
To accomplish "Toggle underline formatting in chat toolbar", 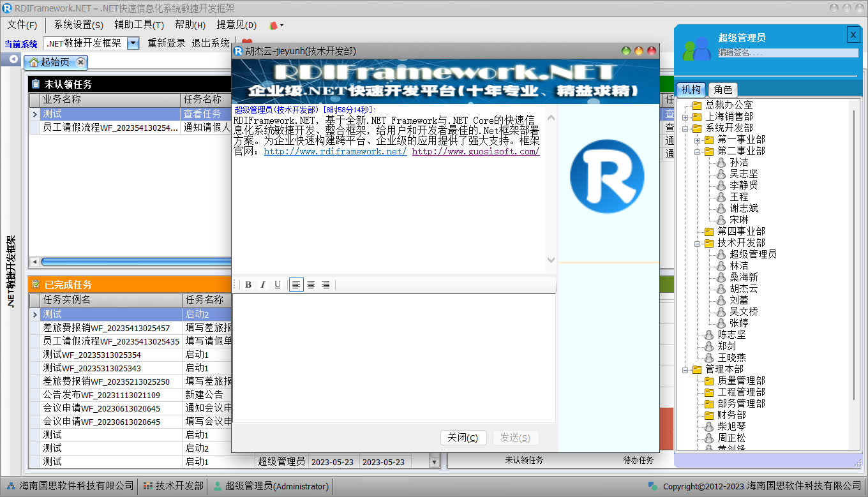I will 278,285.
